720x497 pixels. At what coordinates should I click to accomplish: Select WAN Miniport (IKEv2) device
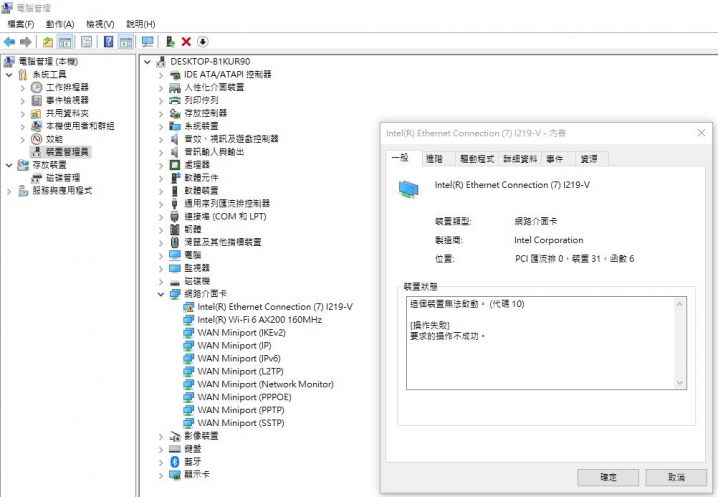click(242, 333)
